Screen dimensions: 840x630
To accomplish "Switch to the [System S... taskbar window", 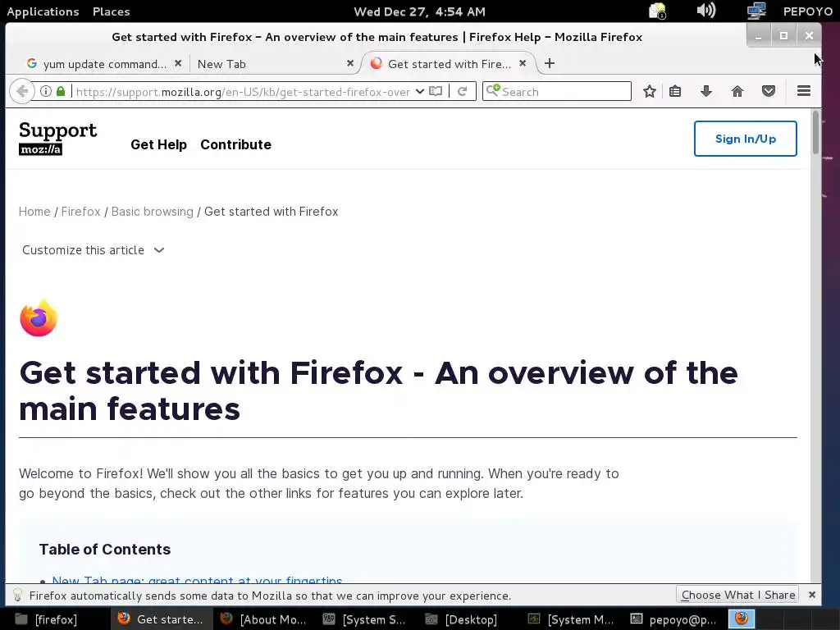I will tap(366, 619).
